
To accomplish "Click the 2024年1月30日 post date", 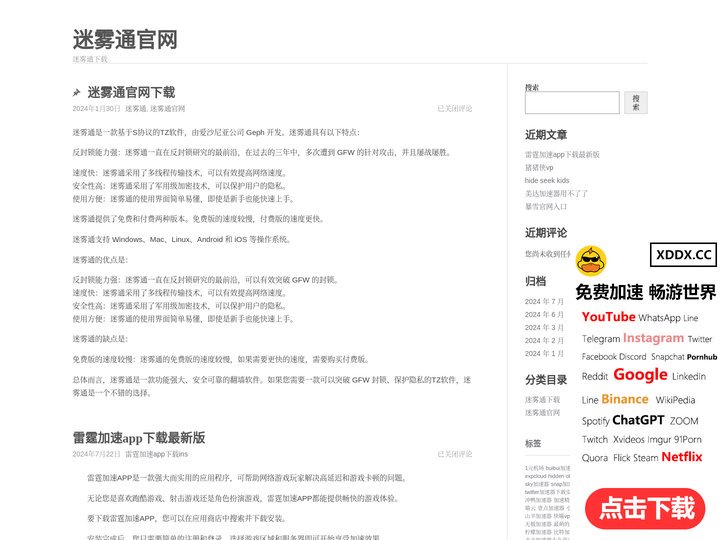I will pos(96,109).
